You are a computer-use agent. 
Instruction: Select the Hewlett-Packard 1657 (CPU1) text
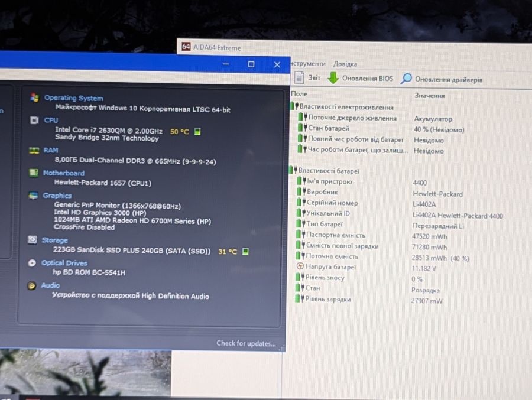(x=103, y=183)
